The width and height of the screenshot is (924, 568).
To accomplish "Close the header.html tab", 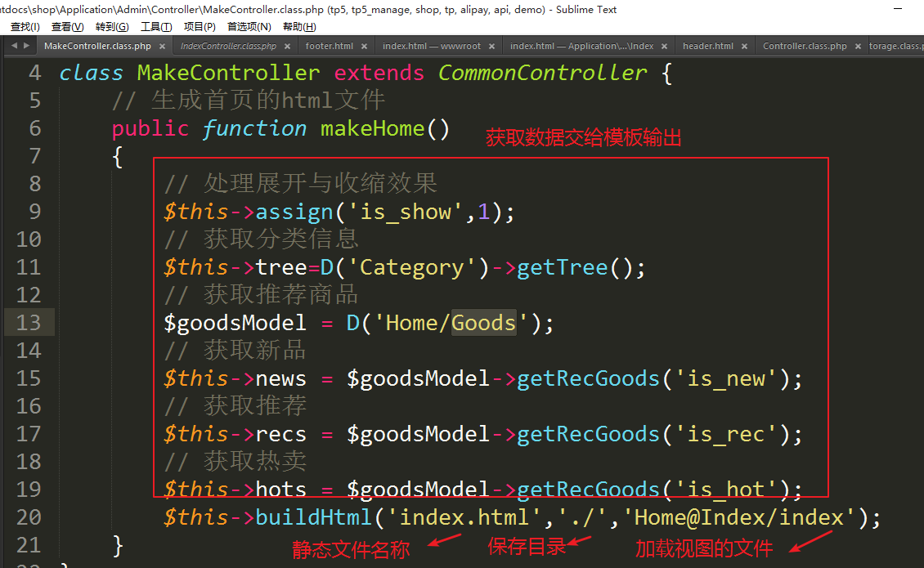I will coord(743,47).
